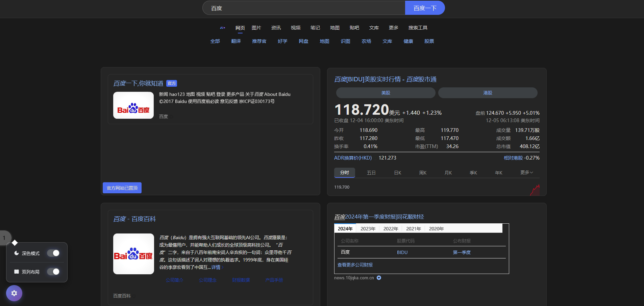The height and width of the screenshot is (306, 644).
Task: Open the 好学 quick link
Action: coord(282,41)
